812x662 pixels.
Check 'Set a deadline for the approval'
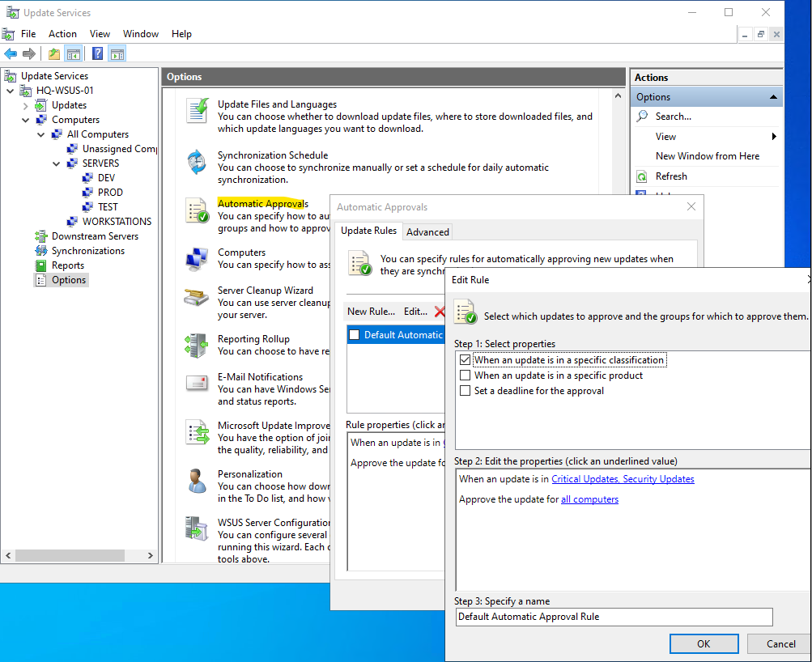tap(465, 391)
